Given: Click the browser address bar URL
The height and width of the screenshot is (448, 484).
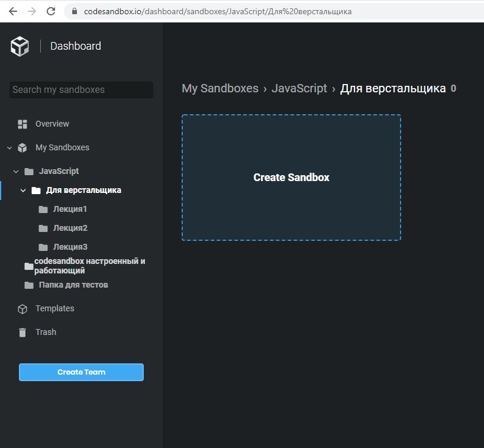Looking at the screenshot, I should coord(218,11).
